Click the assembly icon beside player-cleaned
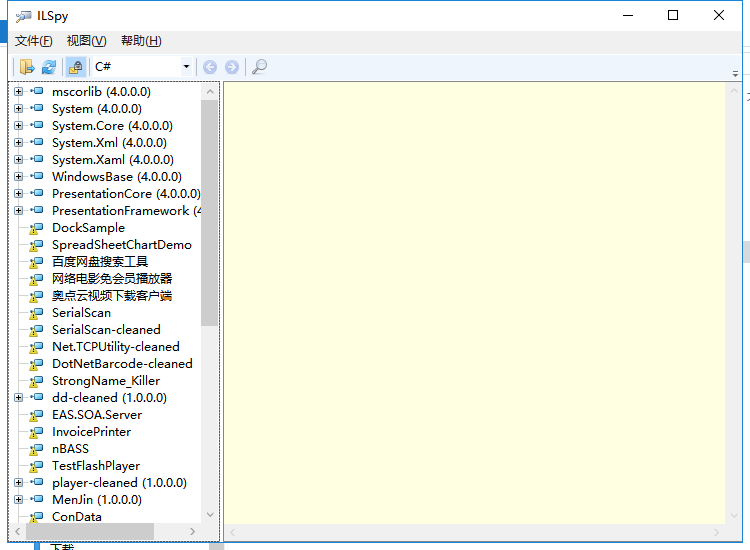 tap(37, 482)
